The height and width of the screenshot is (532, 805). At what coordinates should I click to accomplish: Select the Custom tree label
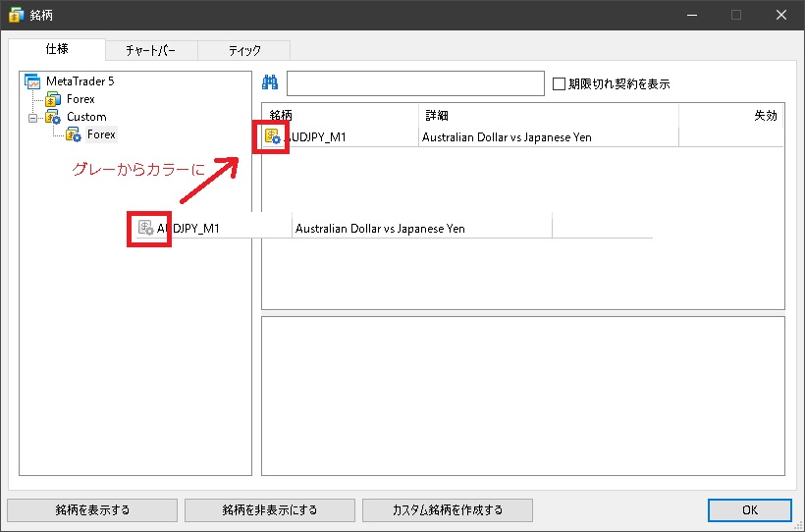pyautogui.click(x=86, y=117)
